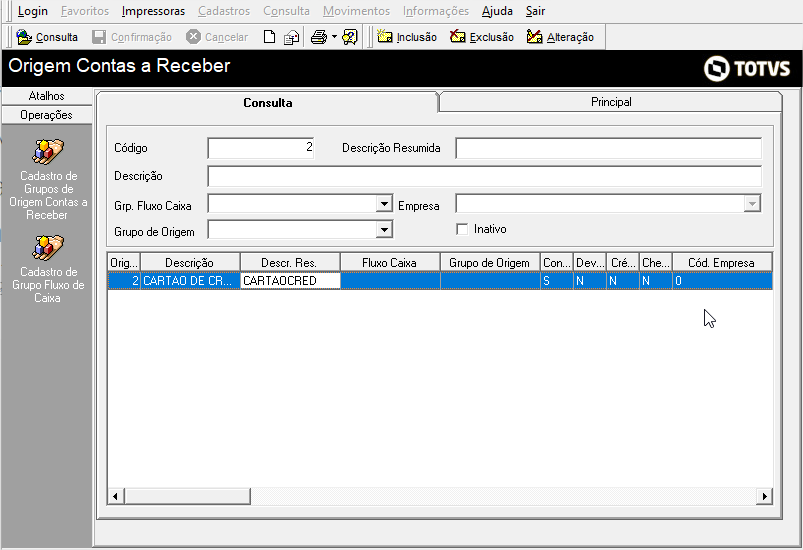Click the Confirmação save icon
The image size is (803, 550).
click(x=99, y=37)
